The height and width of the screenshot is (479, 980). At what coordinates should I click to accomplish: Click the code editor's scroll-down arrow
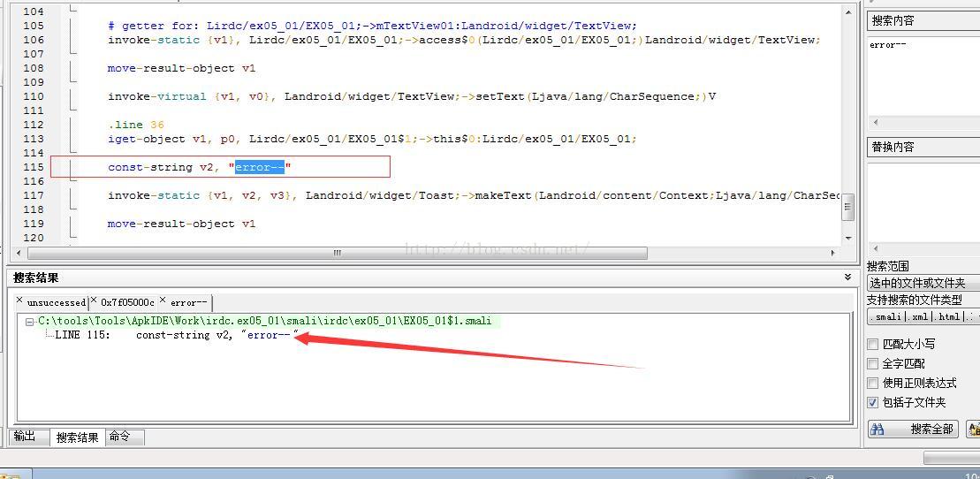coord(848,239)
